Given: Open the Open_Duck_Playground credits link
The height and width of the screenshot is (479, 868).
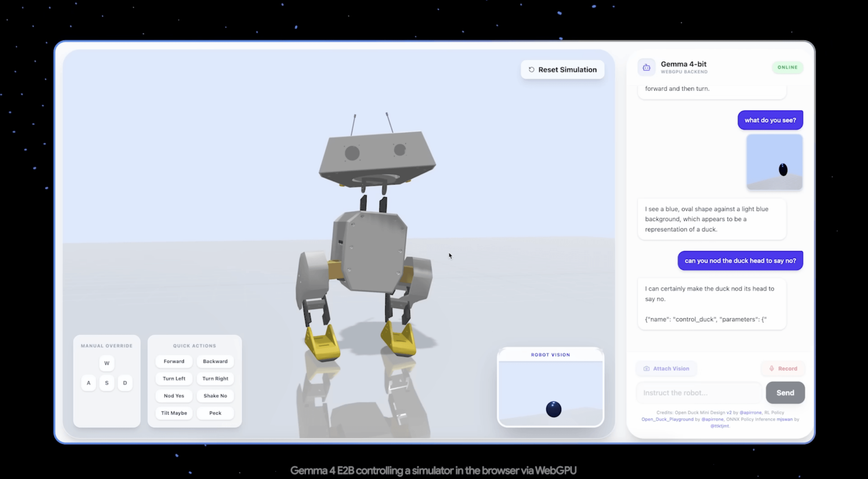Looking at the screenshot, I should (x=667, y=419).
